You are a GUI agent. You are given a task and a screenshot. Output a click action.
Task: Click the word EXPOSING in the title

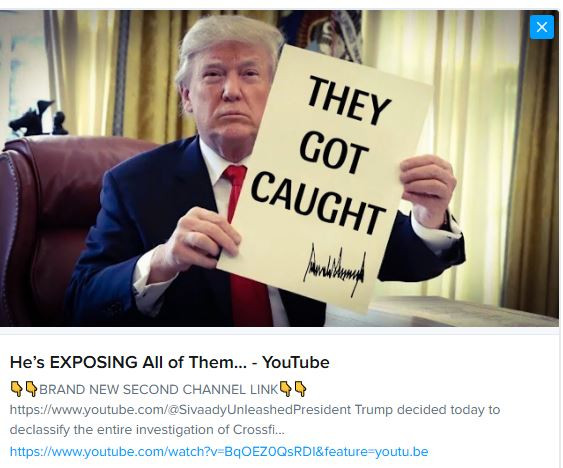[93, 362]
